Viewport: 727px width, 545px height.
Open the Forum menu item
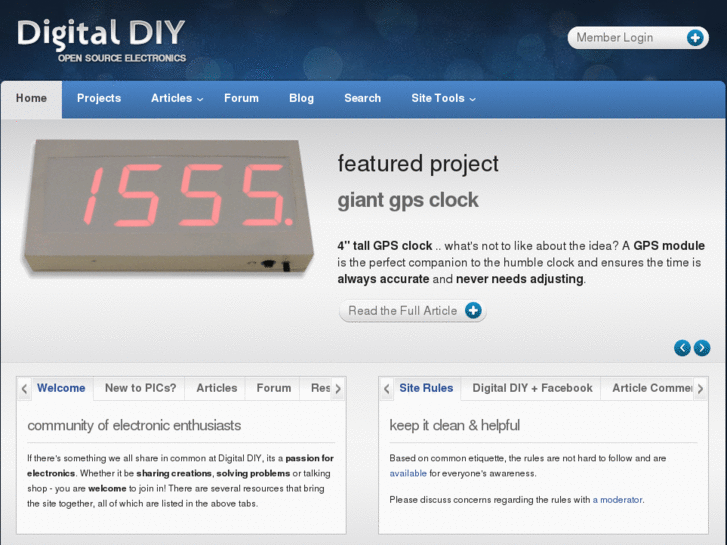click(x=241, y=98)
